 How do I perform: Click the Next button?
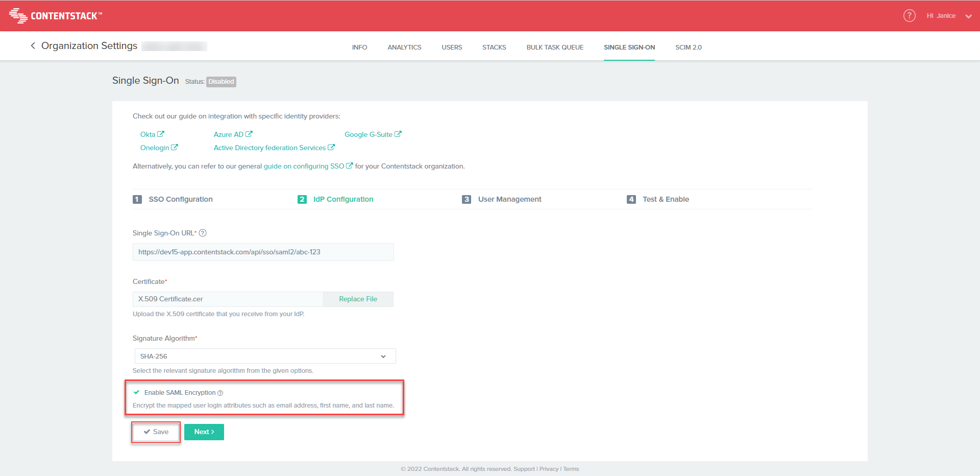pos(204,432)
